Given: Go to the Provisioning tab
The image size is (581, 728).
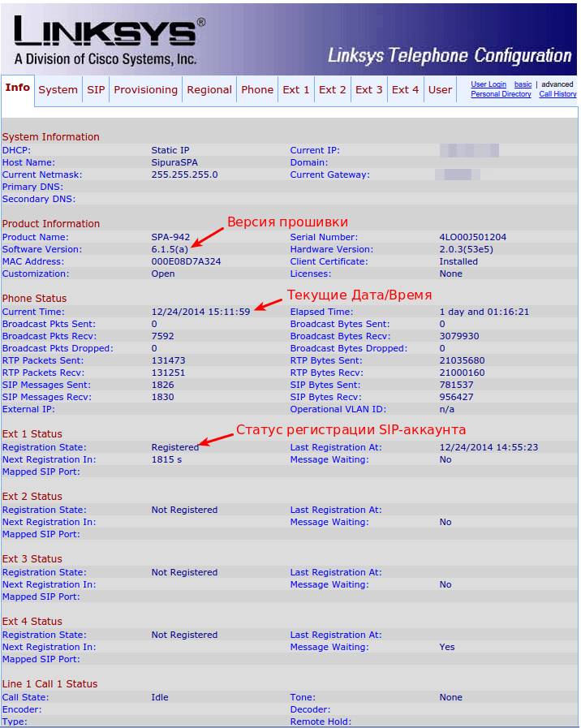Looking at the screenshot, I should [146, 90].
